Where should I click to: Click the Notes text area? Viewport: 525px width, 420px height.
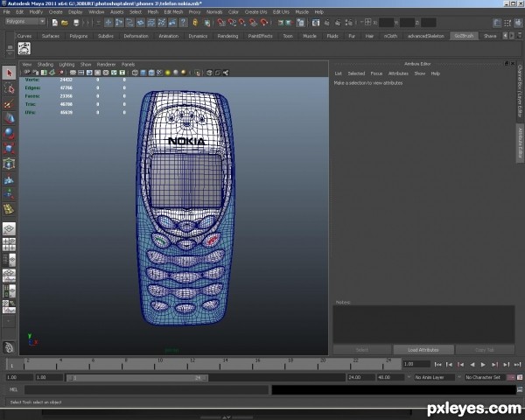coord(423,324)
